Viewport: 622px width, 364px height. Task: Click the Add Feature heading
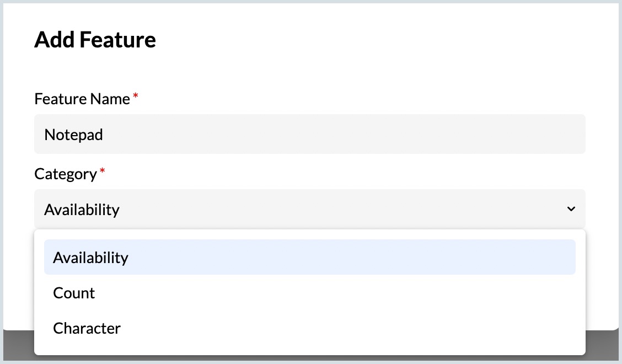tap(95, 40)
